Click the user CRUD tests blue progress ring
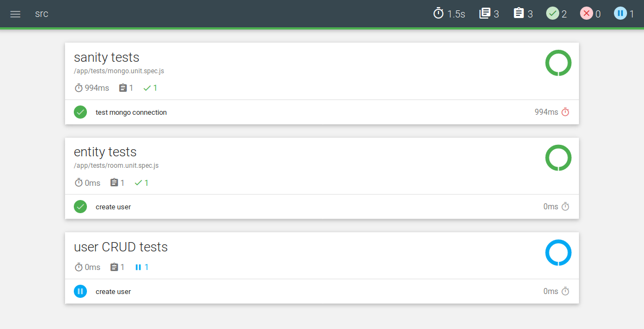Screen dimensions: 644x329 pyautogui.click(x=558, y=253)
